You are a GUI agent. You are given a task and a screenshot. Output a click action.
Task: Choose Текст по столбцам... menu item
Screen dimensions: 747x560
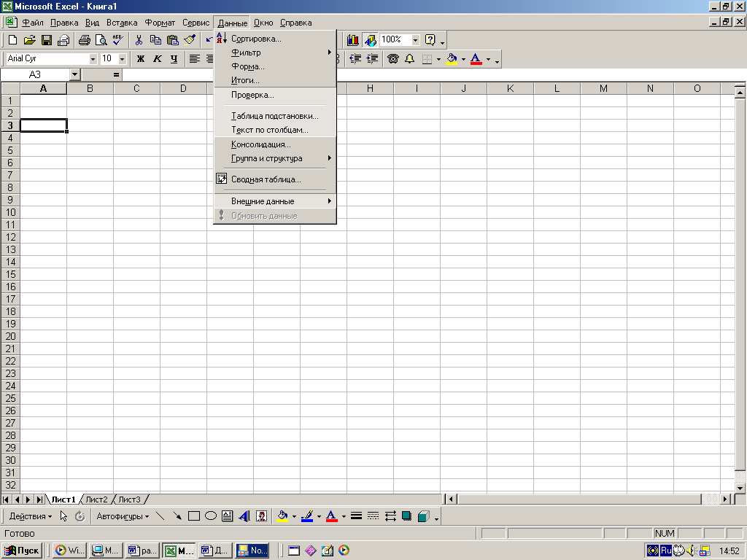pyautogui.click(x=275, y=130)
